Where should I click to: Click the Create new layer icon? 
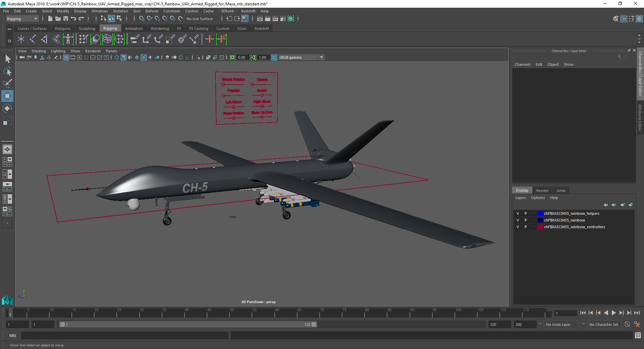pos(623,205)
